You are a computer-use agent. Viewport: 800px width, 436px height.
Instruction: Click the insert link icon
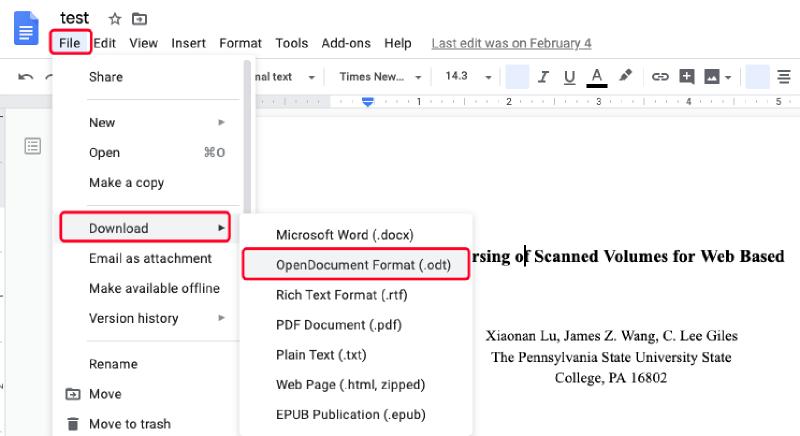[660, 76]
